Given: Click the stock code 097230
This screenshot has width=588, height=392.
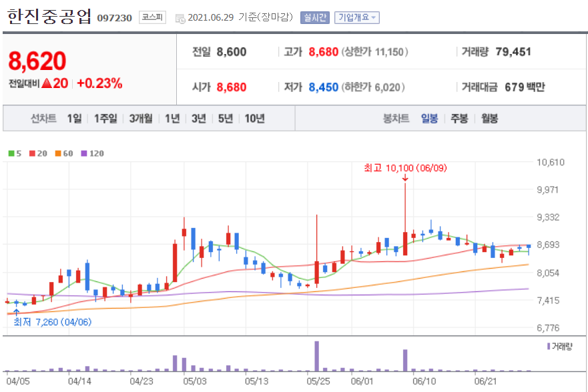Looking at the screenshot, I should [114, 18].
